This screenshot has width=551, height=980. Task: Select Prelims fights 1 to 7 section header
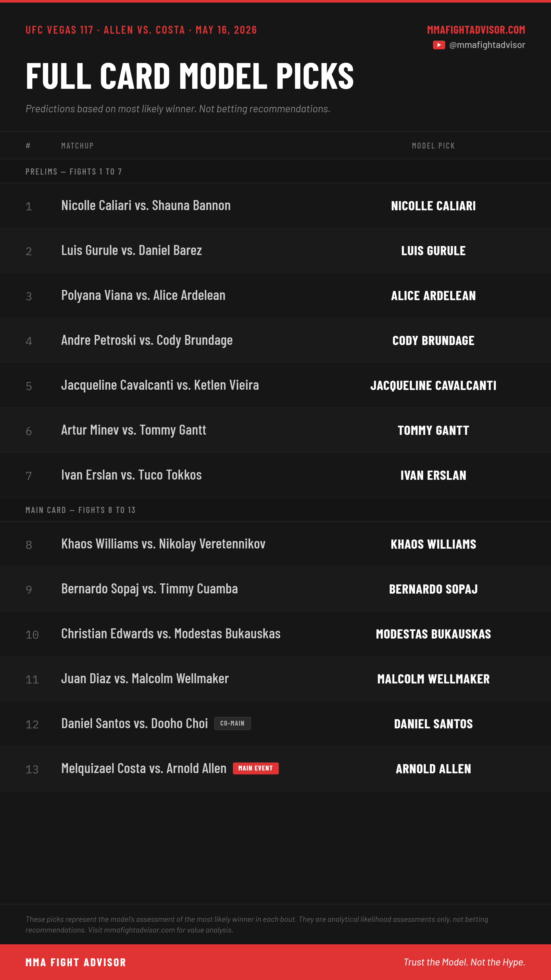(74, 171)
